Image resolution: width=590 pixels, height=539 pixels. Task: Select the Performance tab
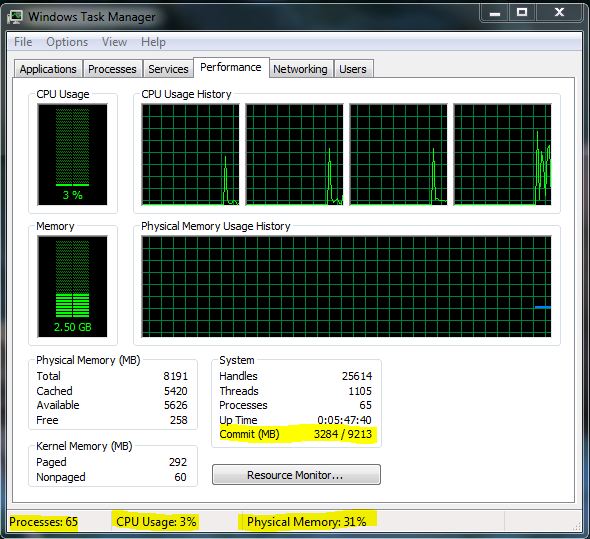pyautogui.click(x=231, y=67)
